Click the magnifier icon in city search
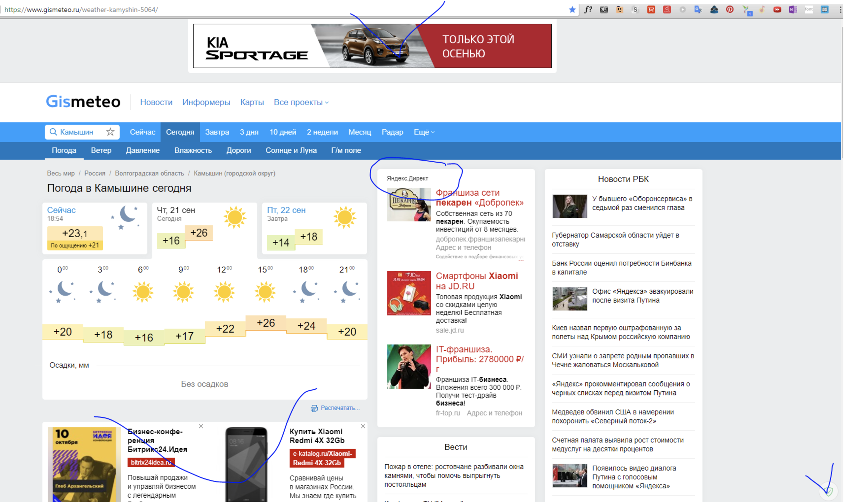844x504 pixels. [53, 132]
